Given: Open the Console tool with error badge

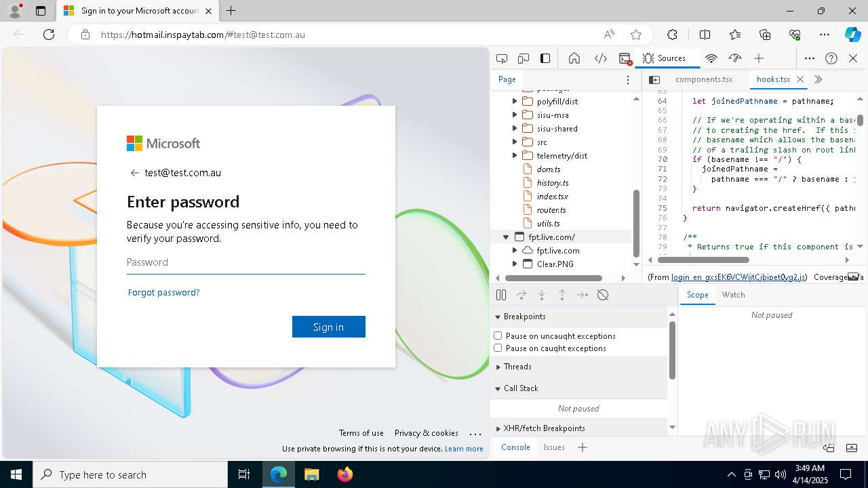Looking at the screenshot, I should pos(625,58).
